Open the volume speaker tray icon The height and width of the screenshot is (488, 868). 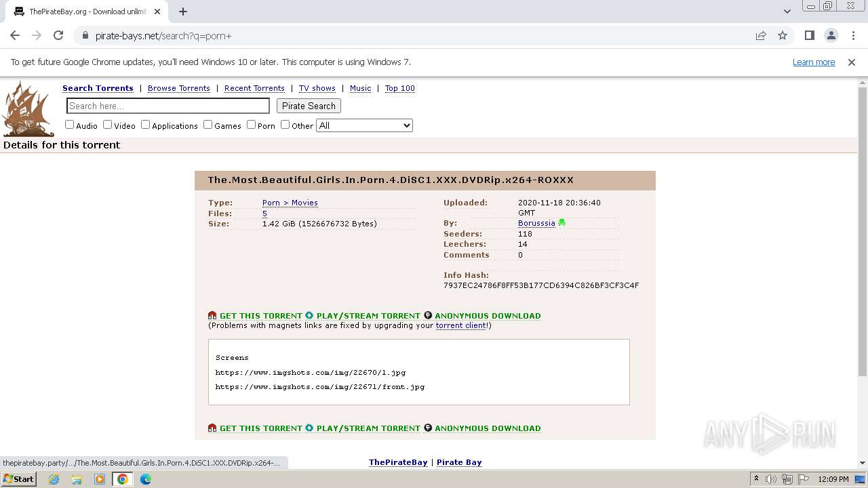click(x=771, y=479)
